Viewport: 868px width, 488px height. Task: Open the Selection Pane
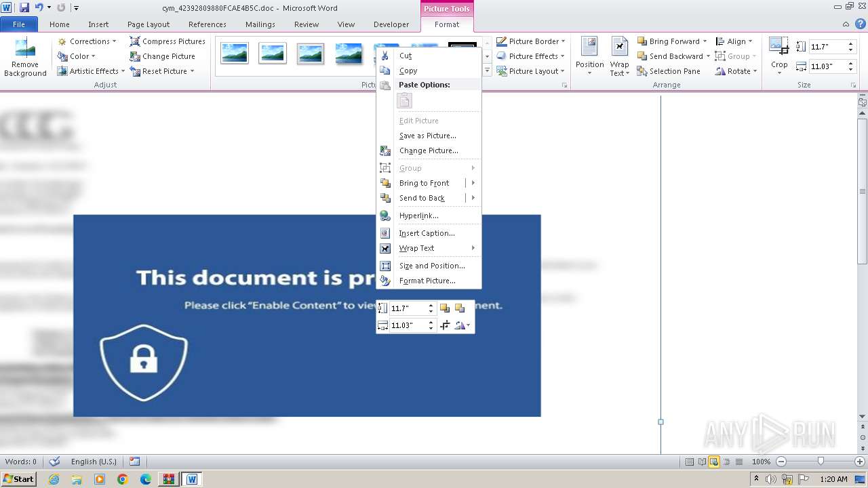tap(669, 71)
